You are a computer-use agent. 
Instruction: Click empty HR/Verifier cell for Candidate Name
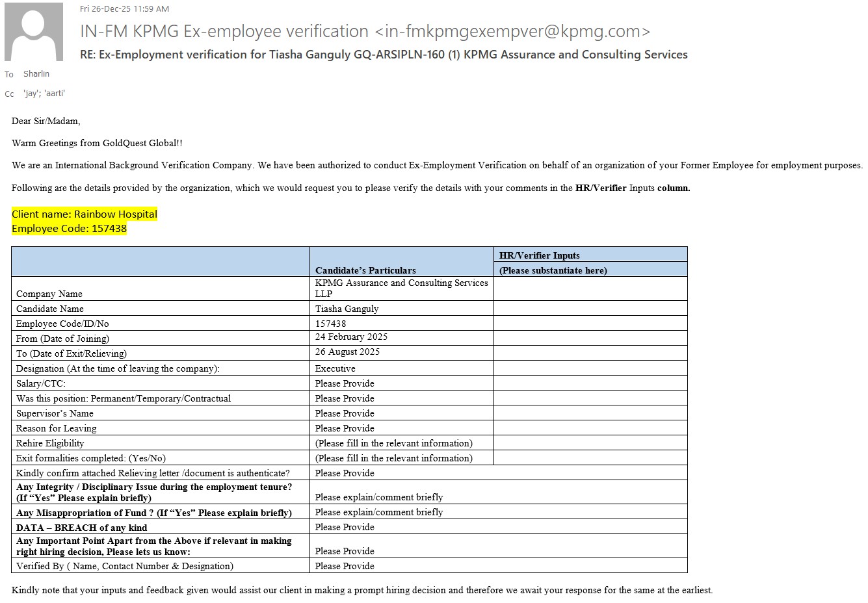click(x=590, y=309)
